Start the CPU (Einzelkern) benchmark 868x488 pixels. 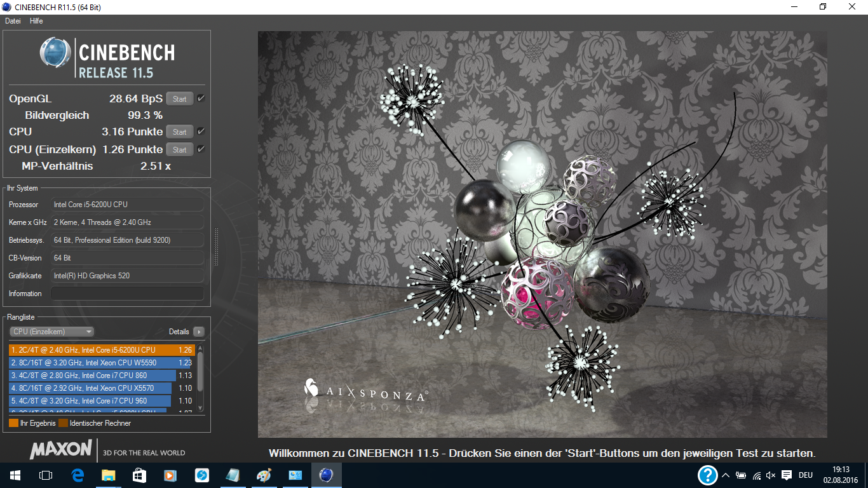click(x=180, y=150)
